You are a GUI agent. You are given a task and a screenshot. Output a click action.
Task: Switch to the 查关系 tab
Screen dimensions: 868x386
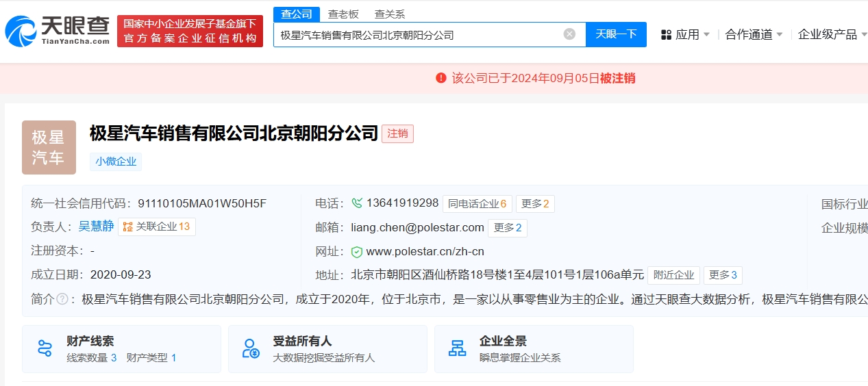(390, 14)
